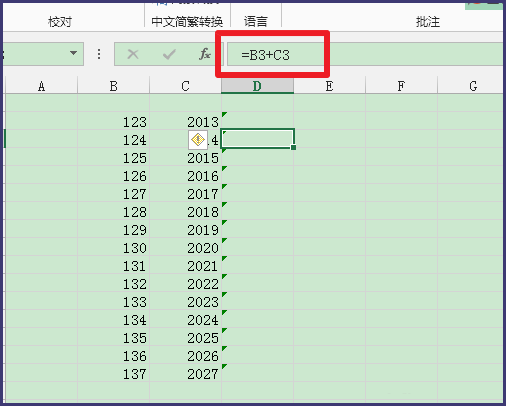This screenshot has height=406, width=506.
Task: Select cell containing 128
Action: tap(113, 211)
